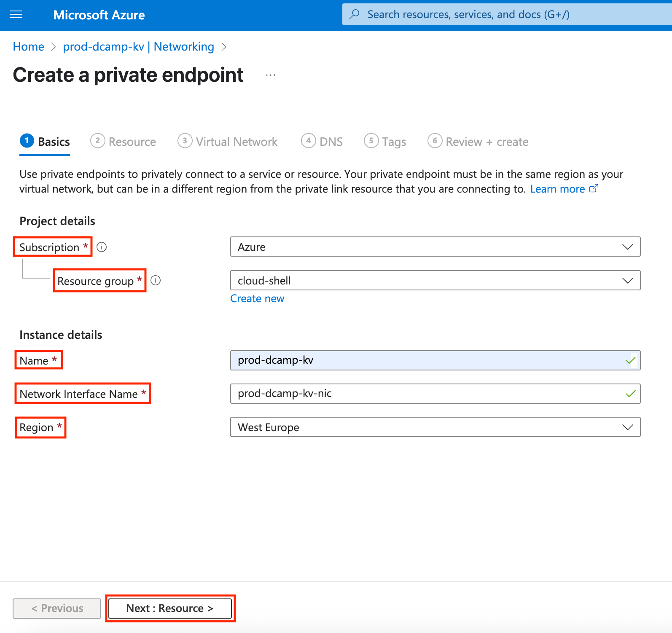Click the search magnifier icon
Screen dimensions: 672x633
(355, 14)
